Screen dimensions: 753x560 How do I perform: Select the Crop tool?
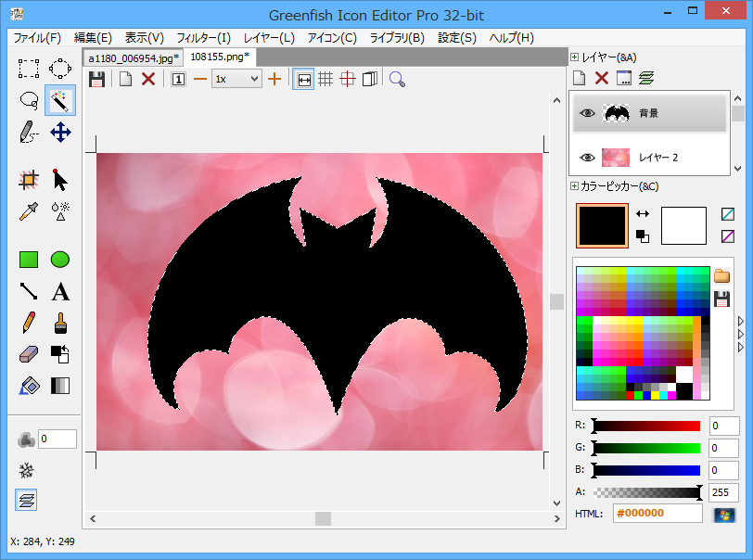pos(29,179)
